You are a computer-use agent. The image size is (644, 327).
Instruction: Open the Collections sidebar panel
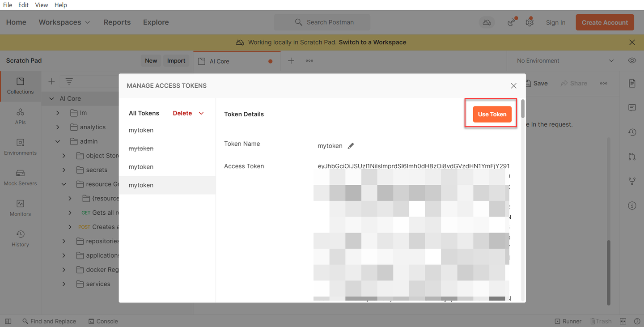click(x=20, y=86)
